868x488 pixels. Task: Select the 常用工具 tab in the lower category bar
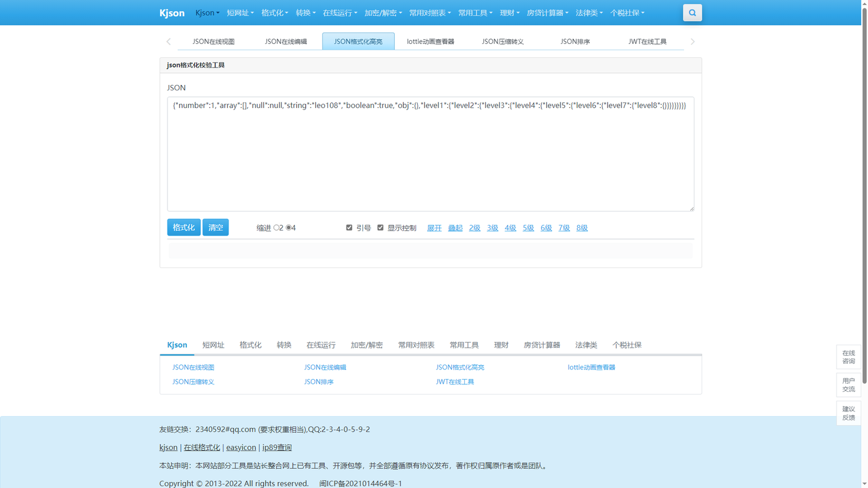tap(464, 345)
